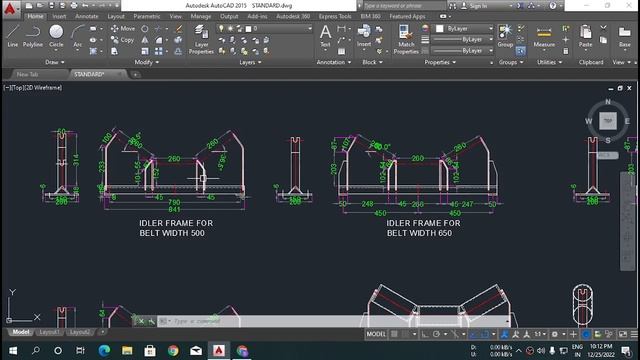Open Microsoft Edge from taskbar
This screenshot has width=640, height=360.
104,351
